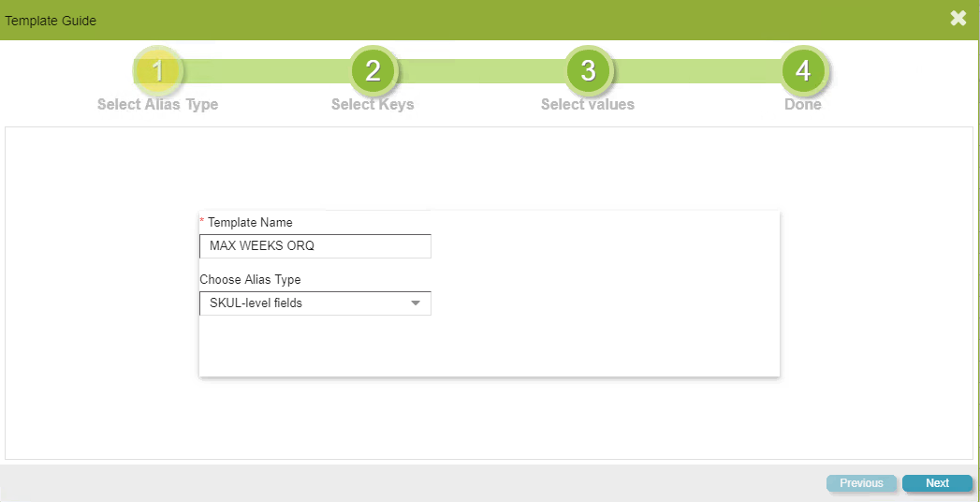
Task: Select the step 3 circle indicator
Action: [x=588, y=71]
